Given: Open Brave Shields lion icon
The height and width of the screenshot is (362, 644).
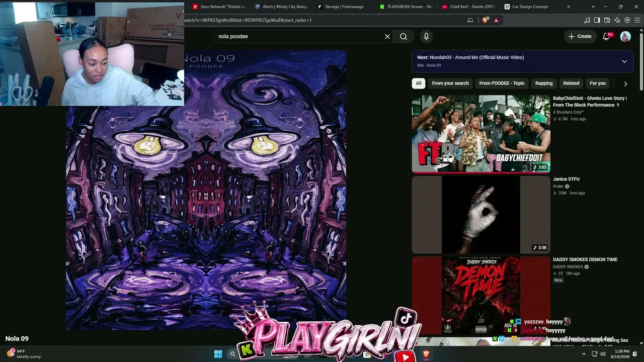Looking at the screenshot, I should click(485, 20).
